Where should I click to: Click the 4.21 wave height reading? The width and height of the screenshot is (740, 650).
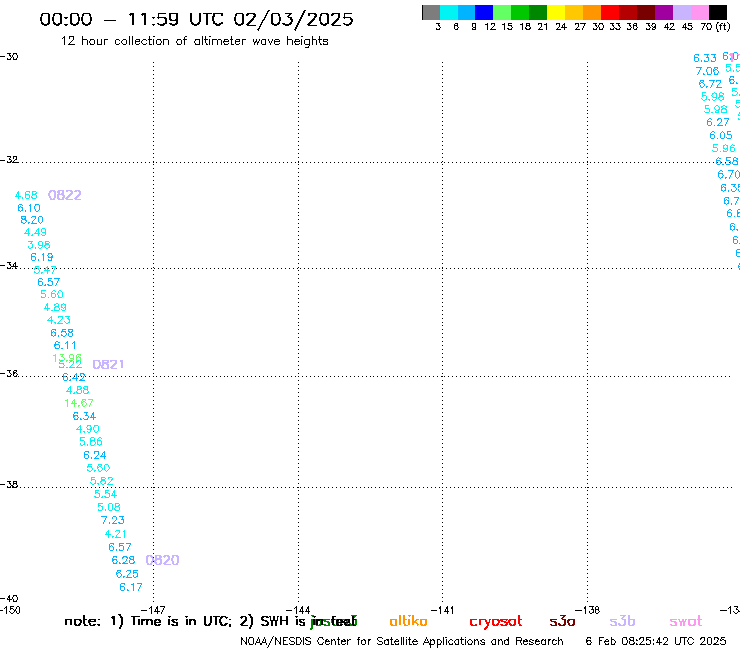click(x=116, y=534)
